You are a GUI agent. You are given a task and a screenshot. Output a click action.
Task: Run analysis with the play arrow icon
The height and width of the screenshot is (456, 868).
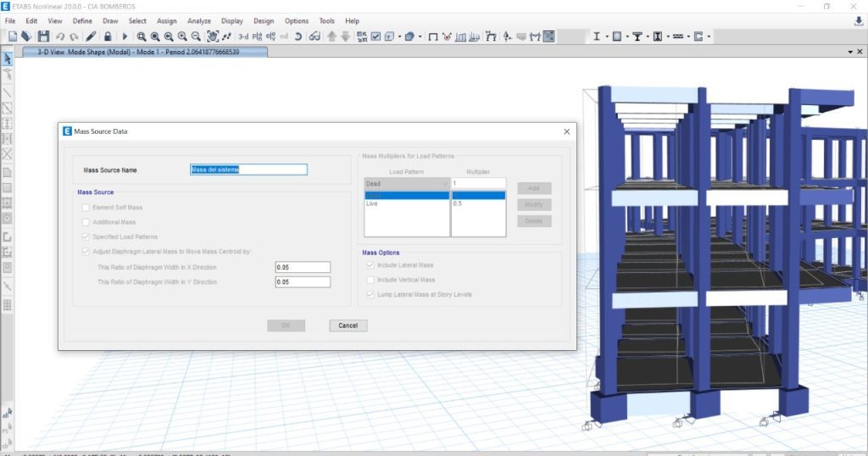[125, 36]
